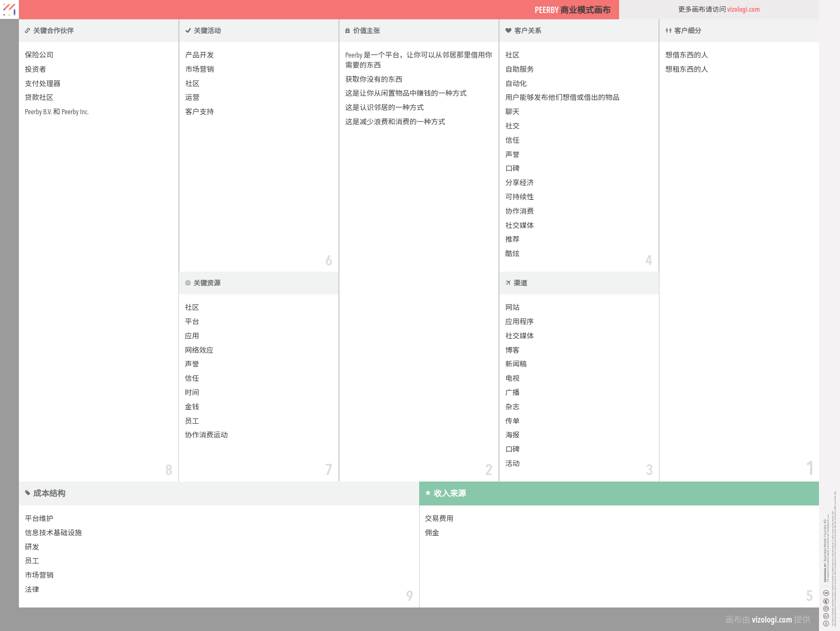Click the gift icon beside 价值主张

click(x=347, y=31)
